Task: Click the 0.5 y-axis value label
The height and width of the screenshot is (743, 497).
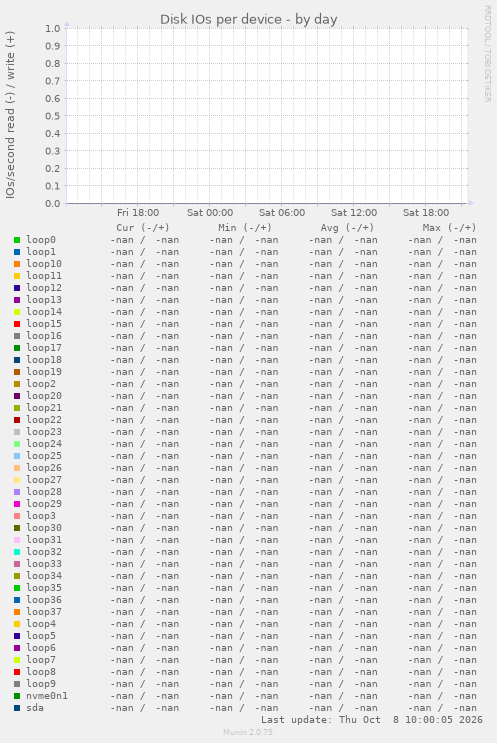Action: pos(53,116)
